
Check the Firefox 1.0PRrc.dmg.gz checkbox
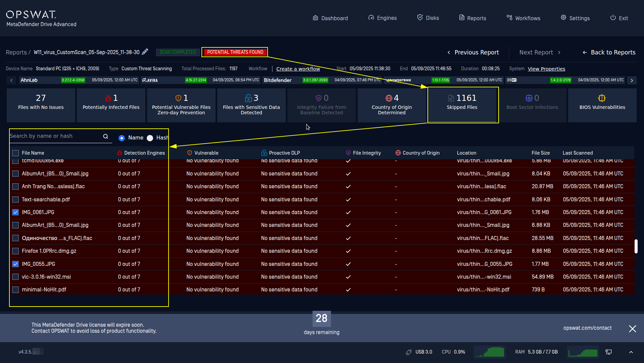click(x=15, y=251)
